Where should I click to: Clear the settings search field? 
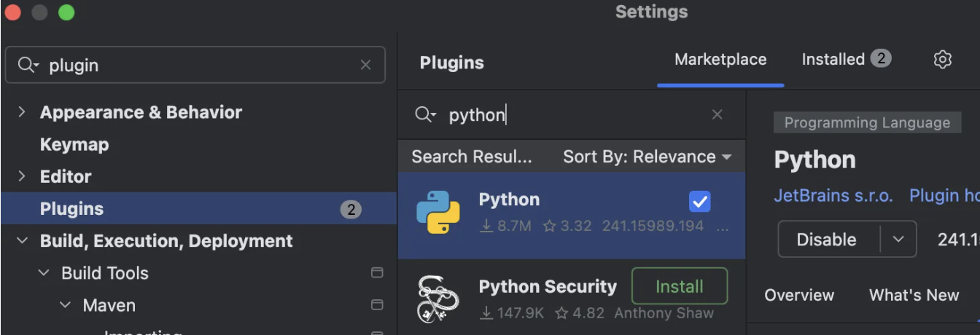coord(365,66)
